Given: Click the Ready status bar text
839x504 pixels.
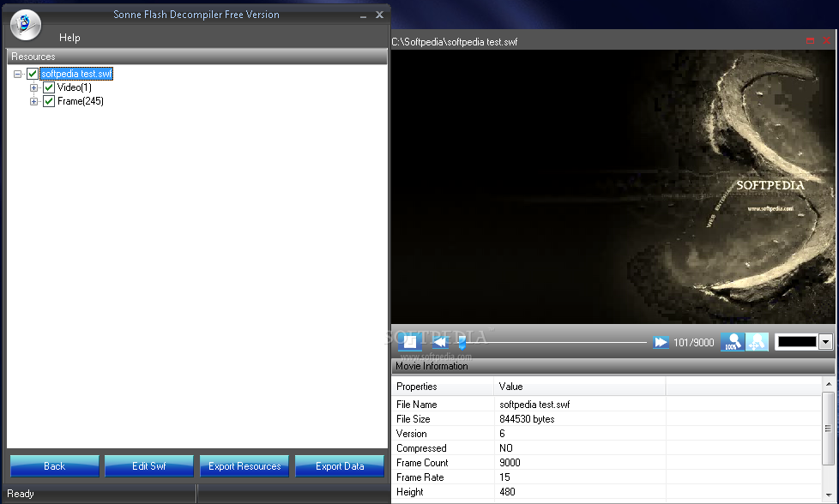Looking at the screenshot, I should click(x=21, y=494).
